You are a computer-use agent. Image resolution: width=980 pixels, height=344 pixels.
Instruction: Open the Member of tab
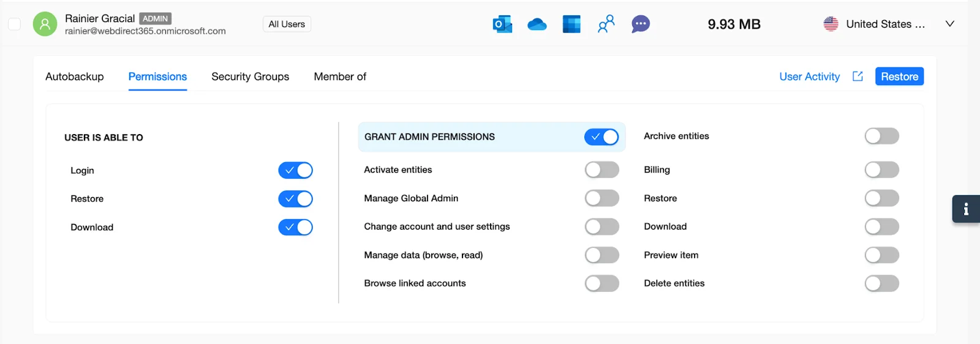coord(340,77)
